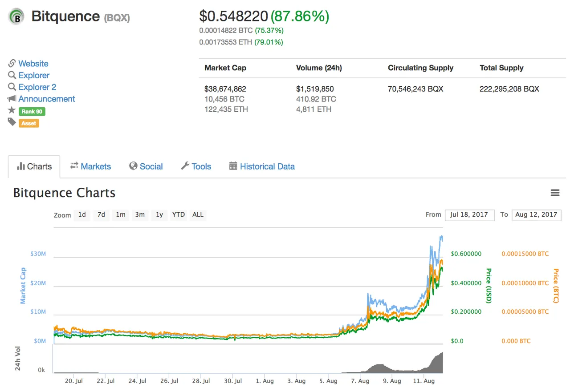
Task: Click the 87.86% change percentage
Action: [x=300, y=16]
